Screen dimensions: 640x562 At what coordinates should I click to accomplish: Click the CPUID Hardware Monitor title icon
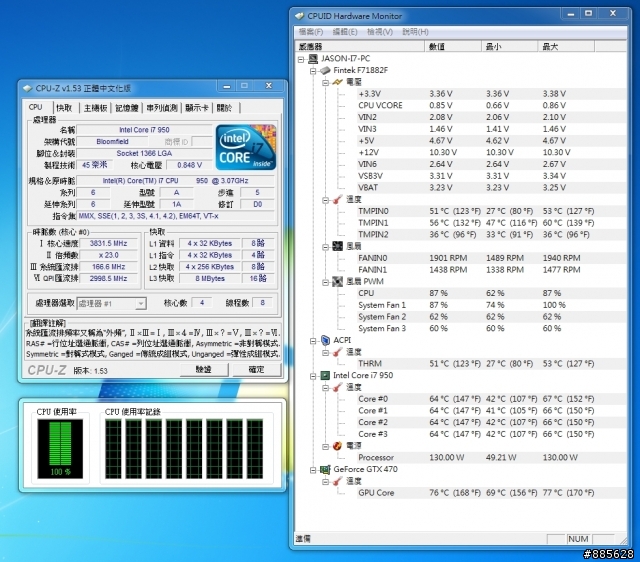(x=300, y=16)
